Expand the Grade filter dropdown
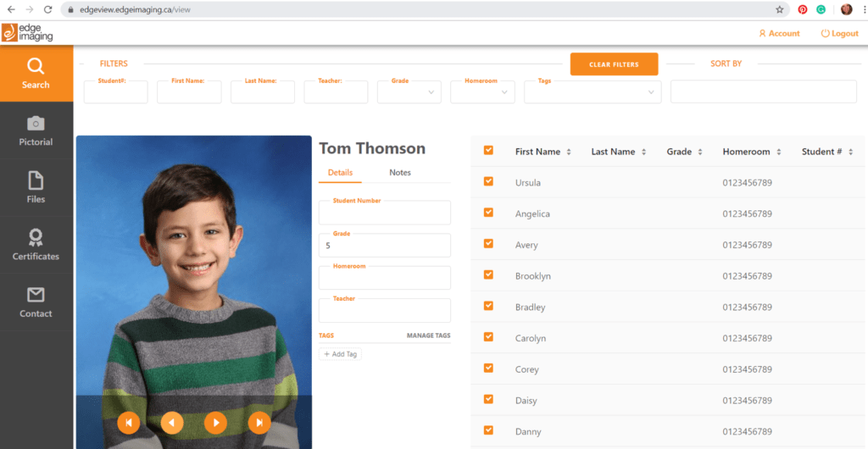The width and height of the screenshot is (868, 449). coord(409,91)
